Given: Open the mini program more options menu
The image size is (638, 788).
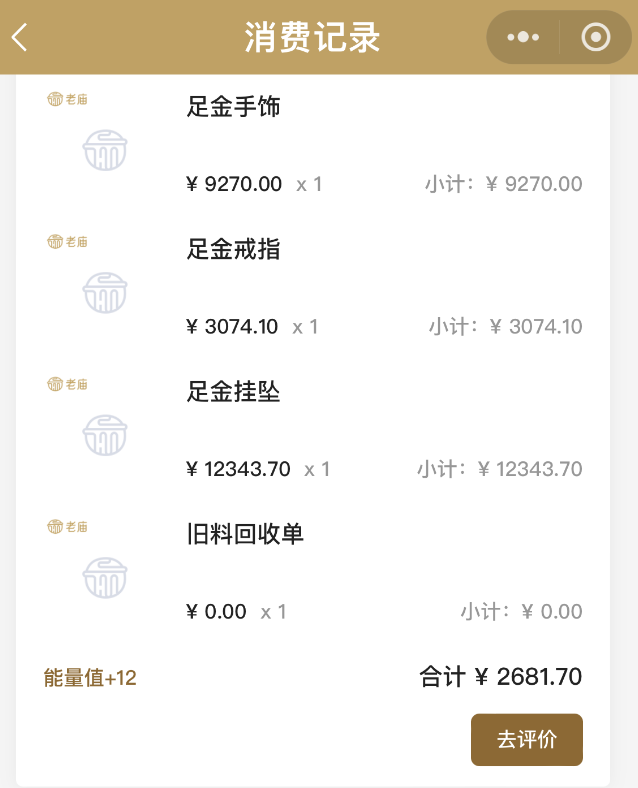Looking at the screenshot, I should (x=523, y=38).
